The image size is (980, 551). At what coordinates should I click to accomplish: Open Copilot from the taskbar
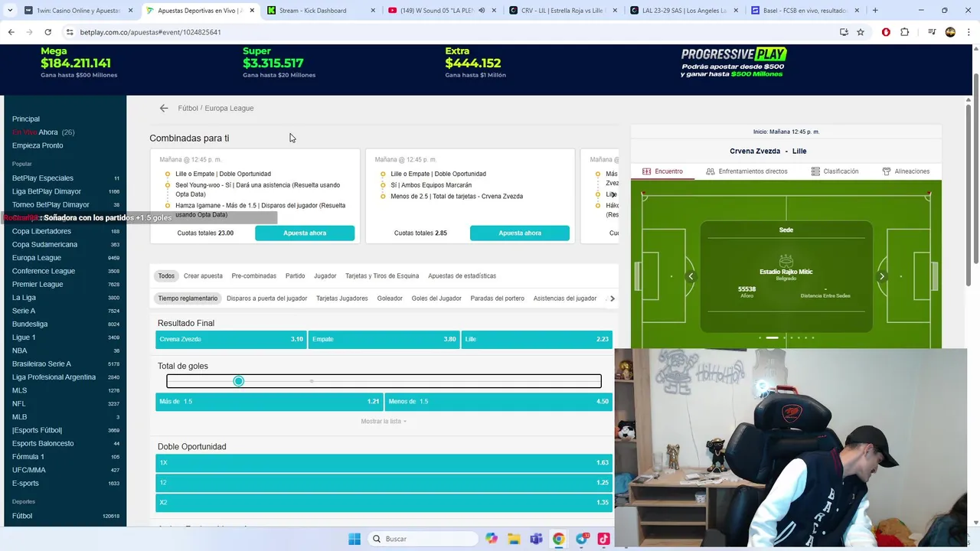(x=492, y=539)
